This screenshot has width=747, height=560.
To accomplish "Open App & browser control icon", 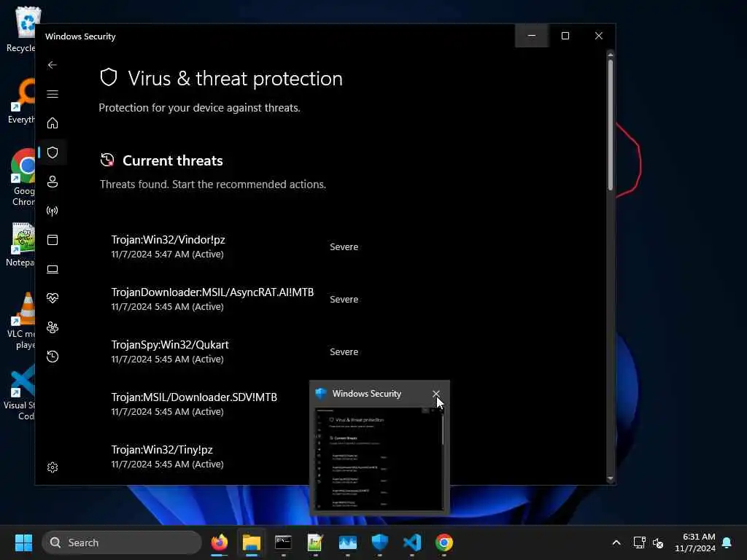I will tap(53, 239).
